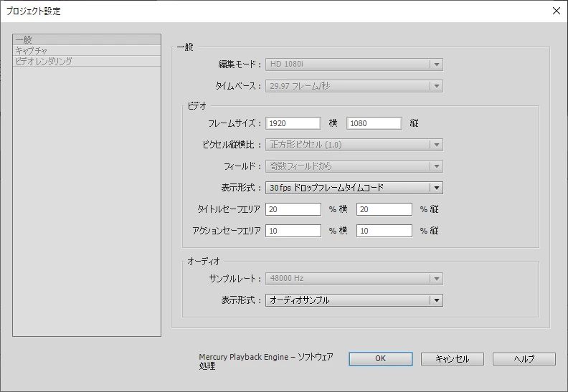The height and width of the screenshot is (392, 568).
Task: Open audio 表示形式 dropdown showing オーディオサンプル
Action: coord(354,300)
